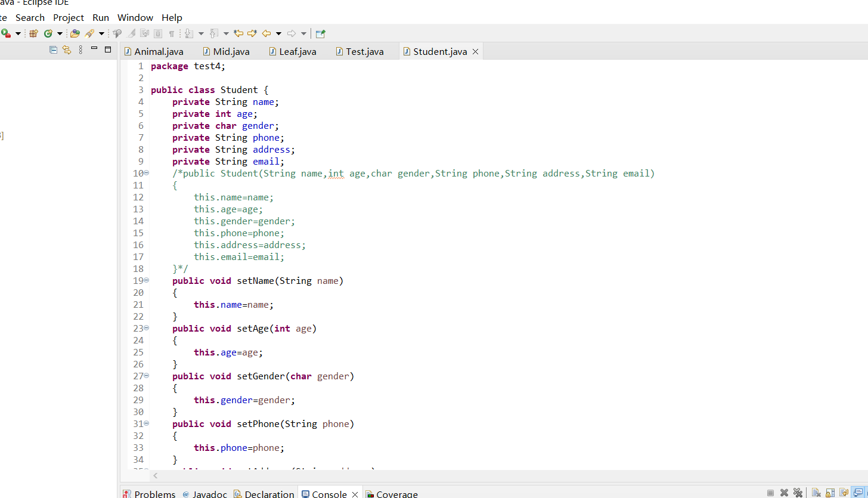Click Remove All Terminated Launches icon
This screenshot has height=498, width=868.
798,493
